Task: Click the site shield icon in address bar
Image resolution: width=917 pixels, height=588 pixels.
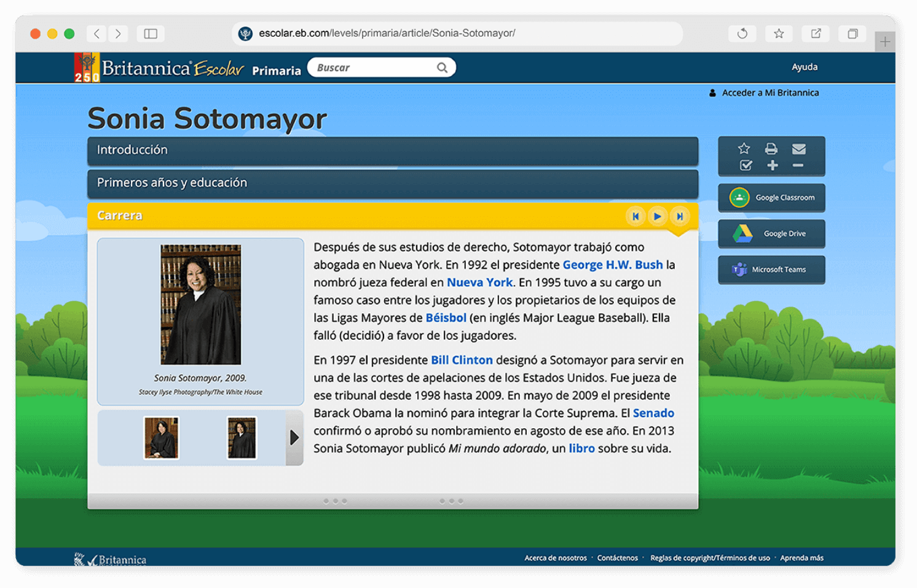Action: pos(245,34)
